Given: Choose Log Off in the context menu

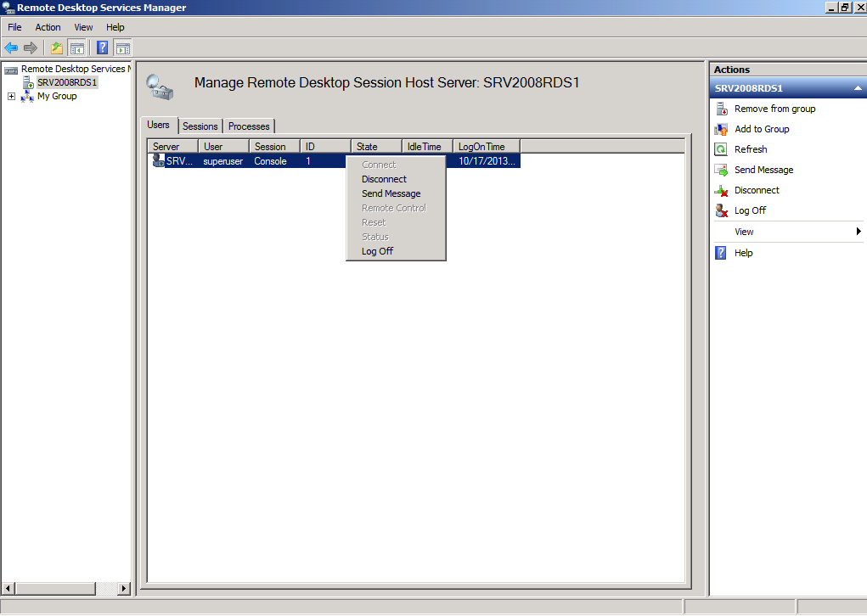Looking at the screenshot, I should [x=378, y=251].
